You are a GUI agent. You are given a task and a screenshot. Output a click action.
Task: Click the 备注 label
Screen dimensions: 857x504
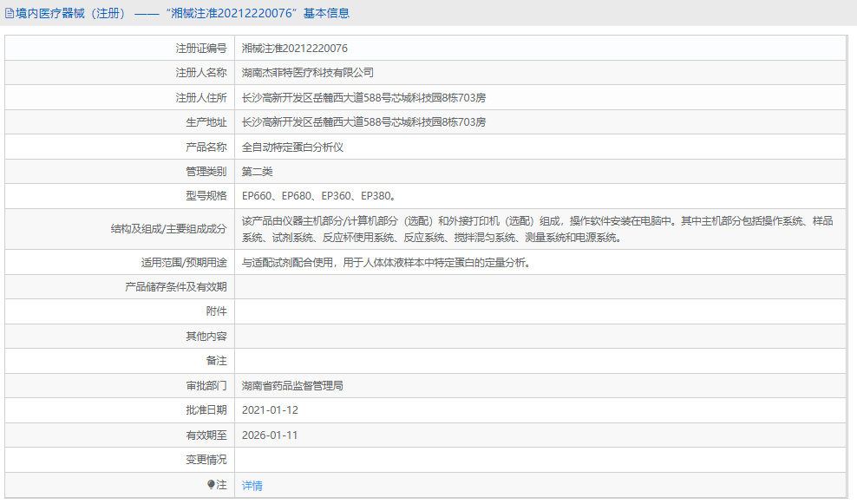click(217, 361)
